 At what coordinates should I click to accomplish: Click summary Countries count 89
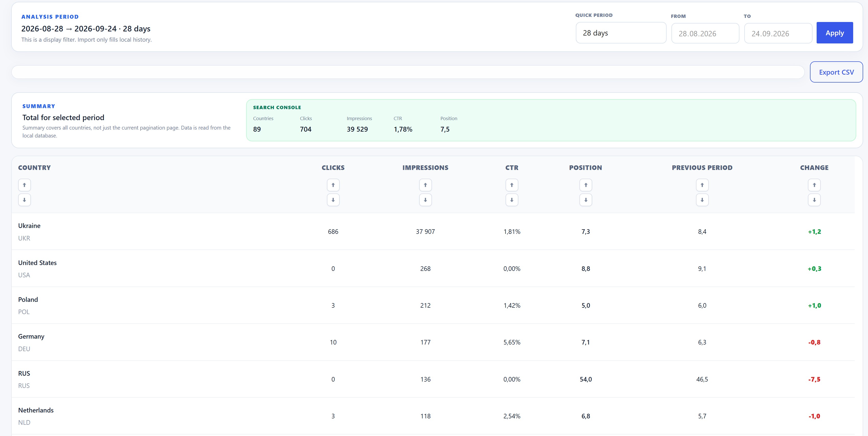[257, 129]
